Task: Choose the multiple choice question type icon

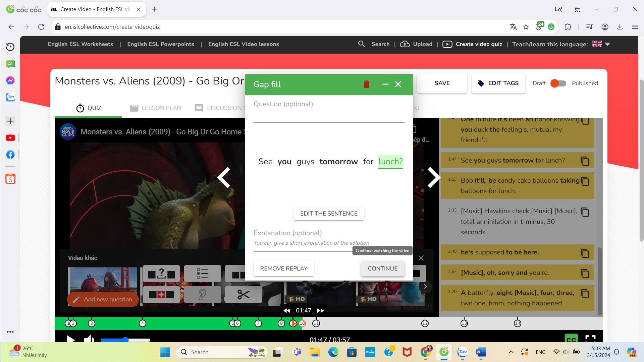Action: click(x=202, y=274)
